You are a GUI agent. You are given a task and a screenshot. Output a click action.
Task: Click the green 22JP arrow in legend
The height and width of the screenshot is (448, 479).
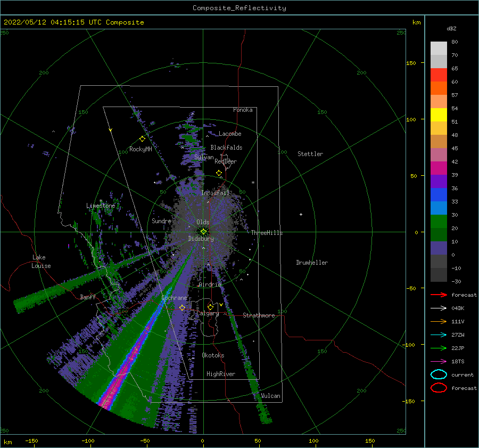[x=439, y=348]
